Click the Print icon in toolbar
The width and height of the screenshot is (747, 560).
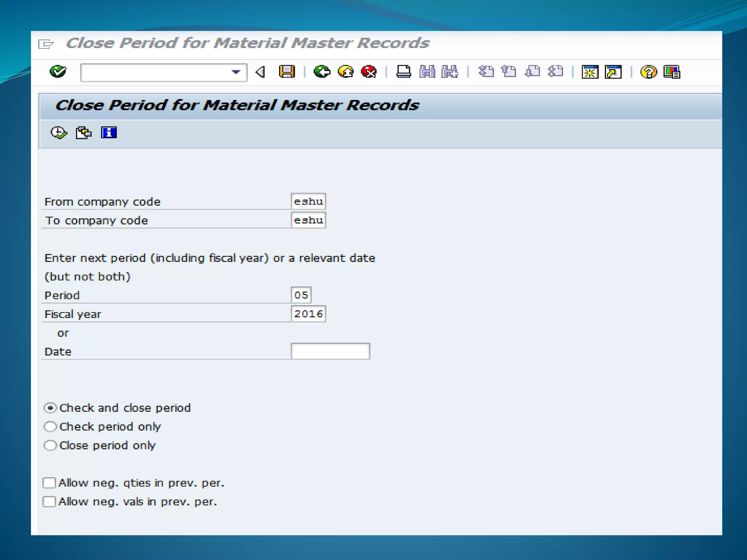(x=403, y=71)
